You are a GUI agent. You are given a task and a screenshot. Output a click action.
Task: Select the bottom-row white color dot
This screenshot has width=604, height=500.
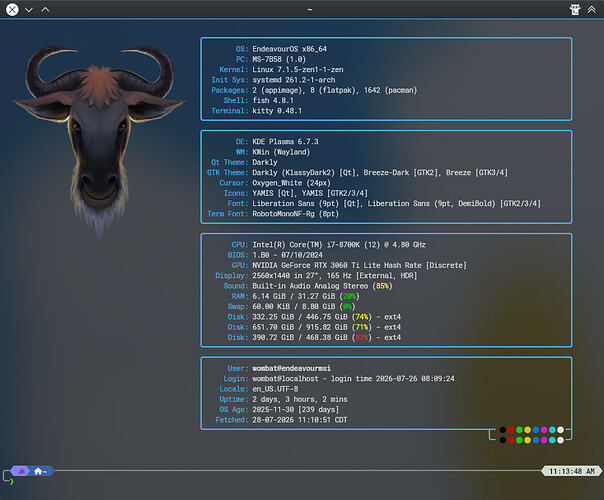click(x=560, y=440)
